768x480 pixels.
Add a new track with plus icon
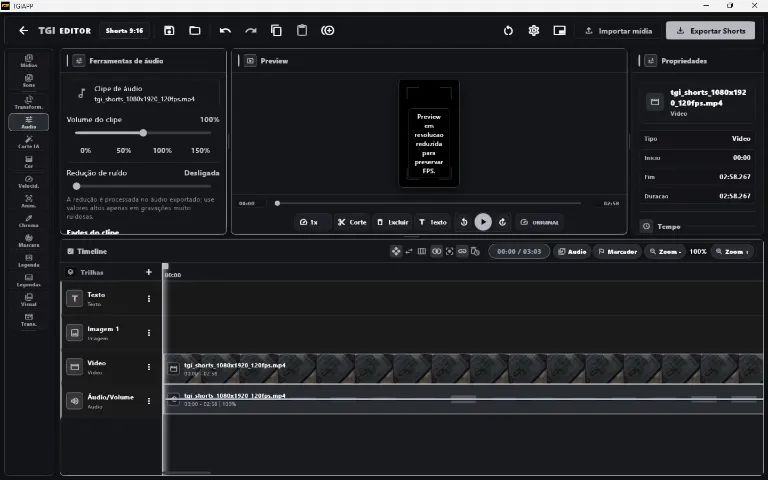click(x=149, y=272)
